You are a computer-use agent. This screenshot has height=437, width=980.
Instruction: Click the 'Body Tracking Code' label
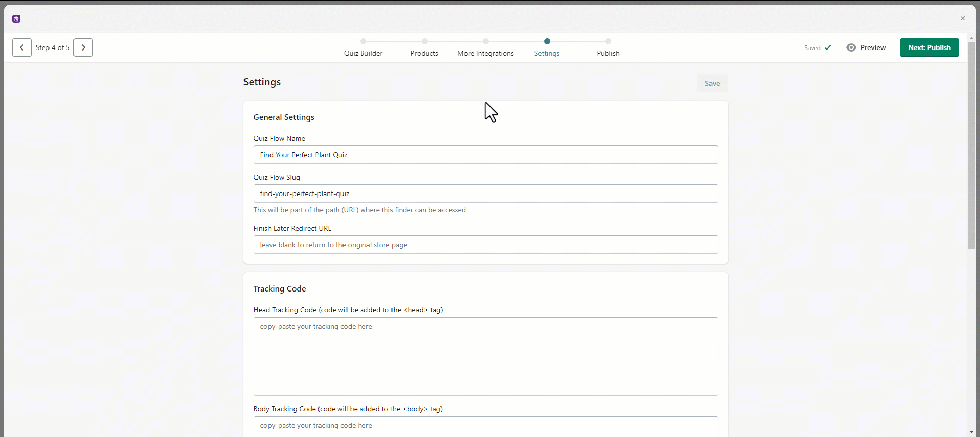[x=348, y=409]
